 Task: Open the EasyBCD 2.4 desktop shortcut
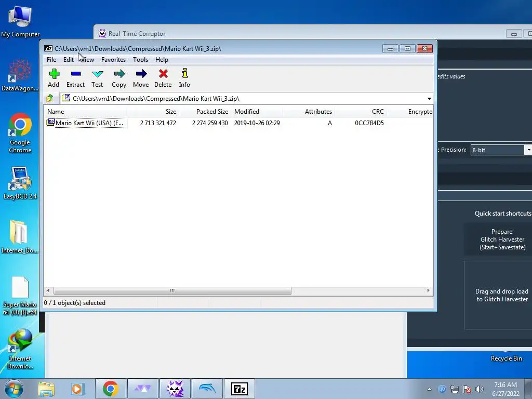click(20, 183)
